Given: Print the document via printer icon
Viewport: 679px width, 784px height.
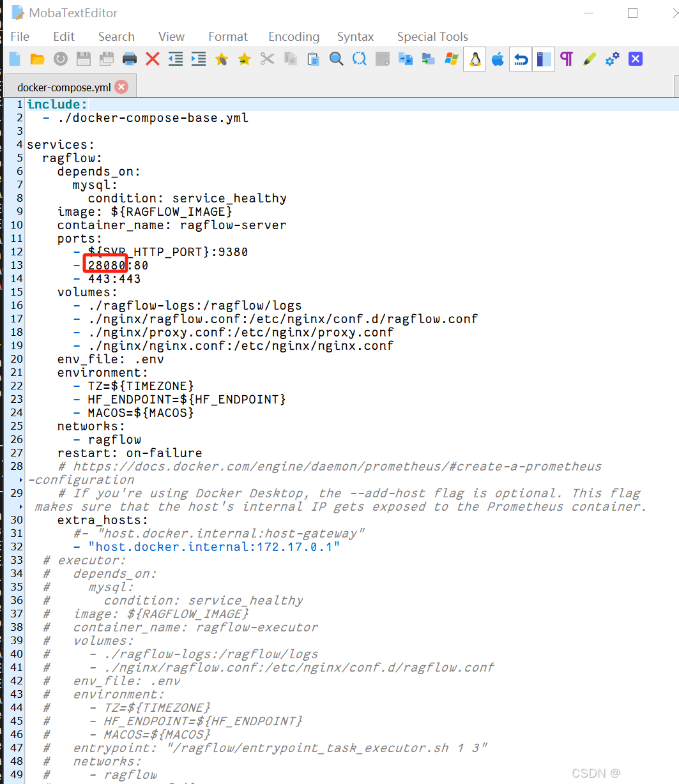Looking at the screenshot, I should (130, 59).
